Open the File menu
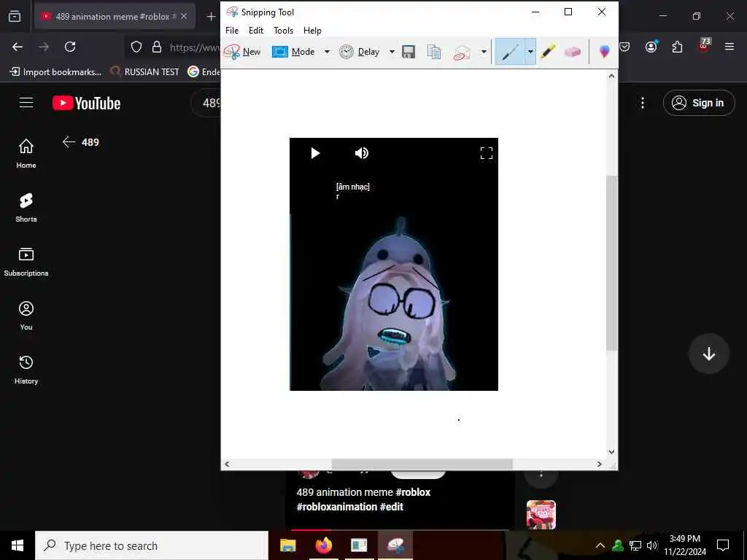The width and height of the screenshot is (747, 560). coord(232,31)
